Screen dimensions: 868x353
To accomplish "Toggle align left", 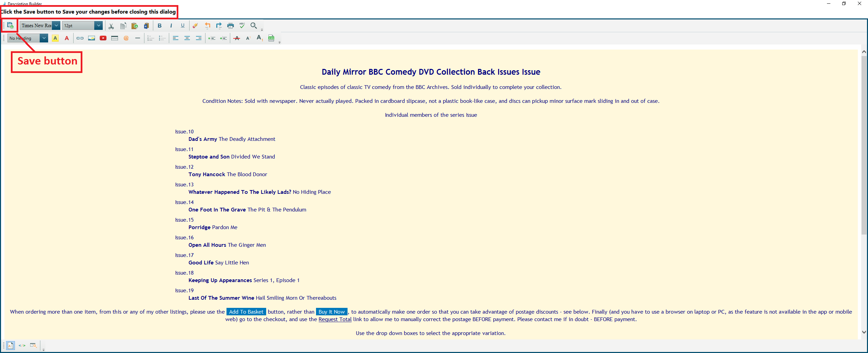I will point(176,38).
